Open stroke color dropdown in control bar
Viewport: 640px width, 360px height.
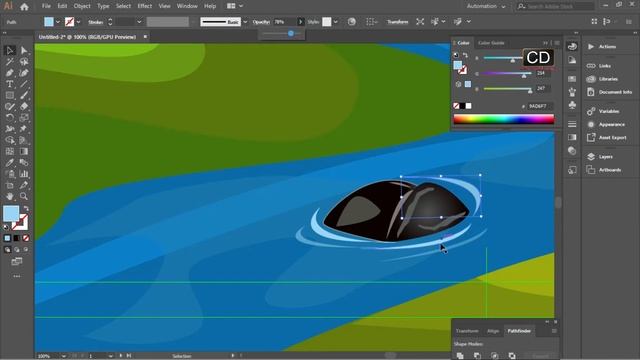click(x=78, y=22)
